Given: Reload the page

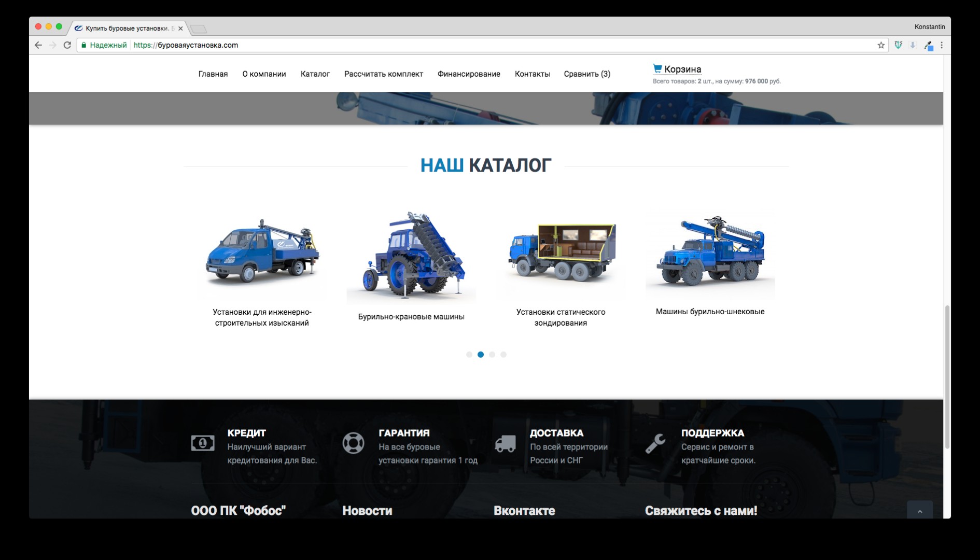Looking at the screenshot, I should pos(67,45).
